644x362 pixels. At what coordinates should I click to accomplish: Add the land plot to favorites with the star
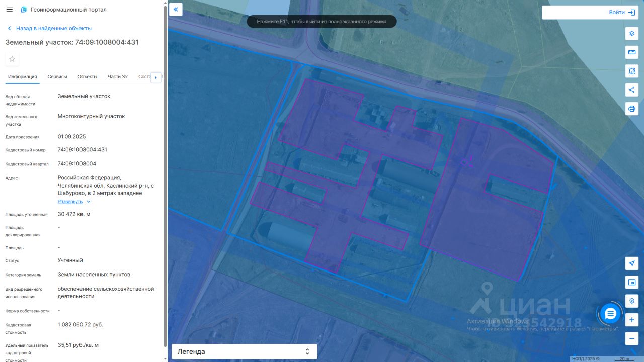12,59
